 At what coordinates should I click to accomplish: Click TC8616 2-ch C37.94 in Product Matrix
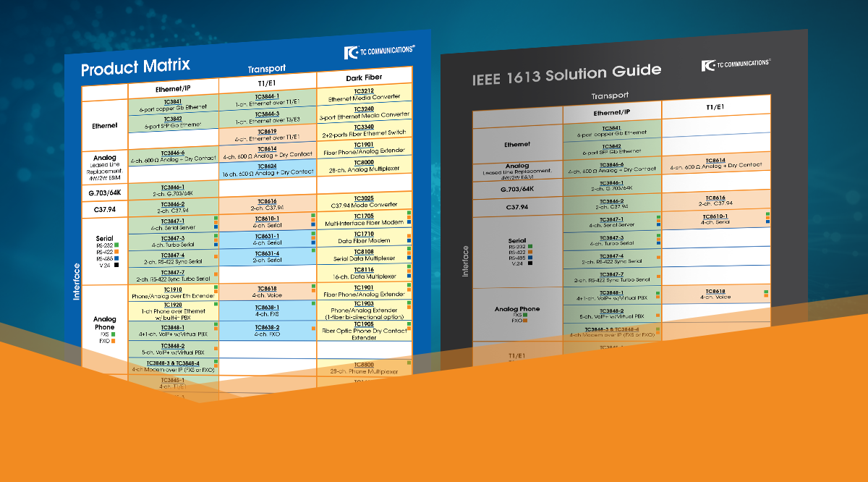(x=267, y=204)
